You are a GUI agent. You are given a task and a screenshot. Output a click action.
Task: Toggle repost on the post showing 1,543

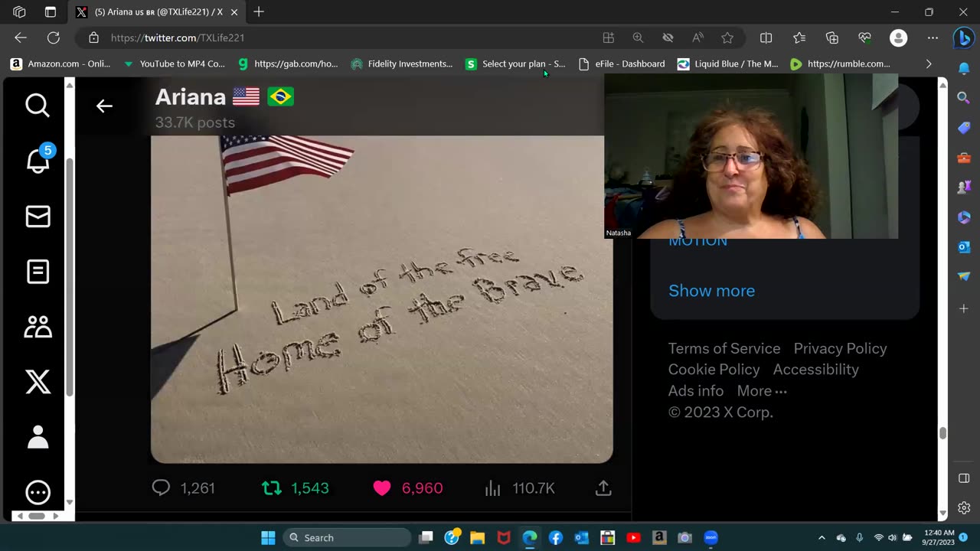pyautogui.click(x=295, y=488)
